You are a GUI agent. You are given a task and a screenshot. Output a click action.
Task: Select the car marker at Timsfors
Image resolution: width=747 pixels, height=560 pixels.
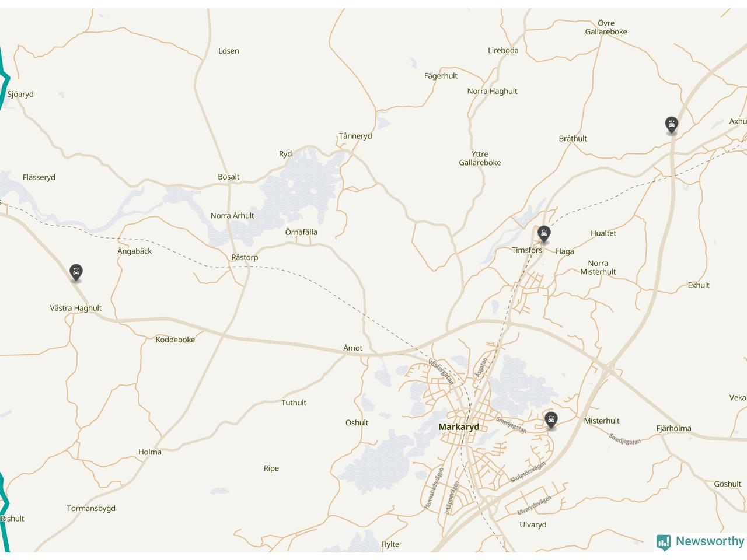(544, 235)
